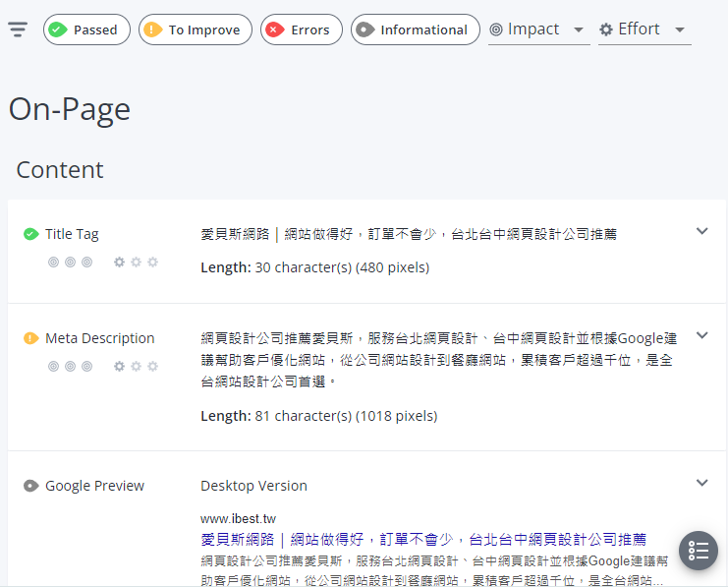Viewport: 728px width, 587px height.
Task: Open the Impact dropdown
Action: click(538, 29)
